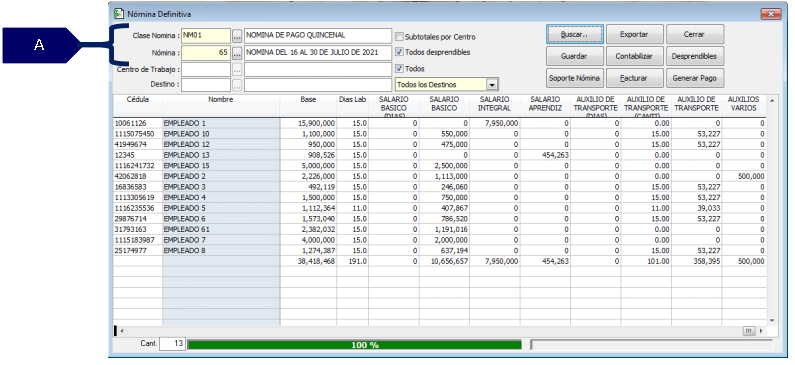The image size is (795, 365).
Task: Click the Desprendibles button
Action: [x=695, y=56]
